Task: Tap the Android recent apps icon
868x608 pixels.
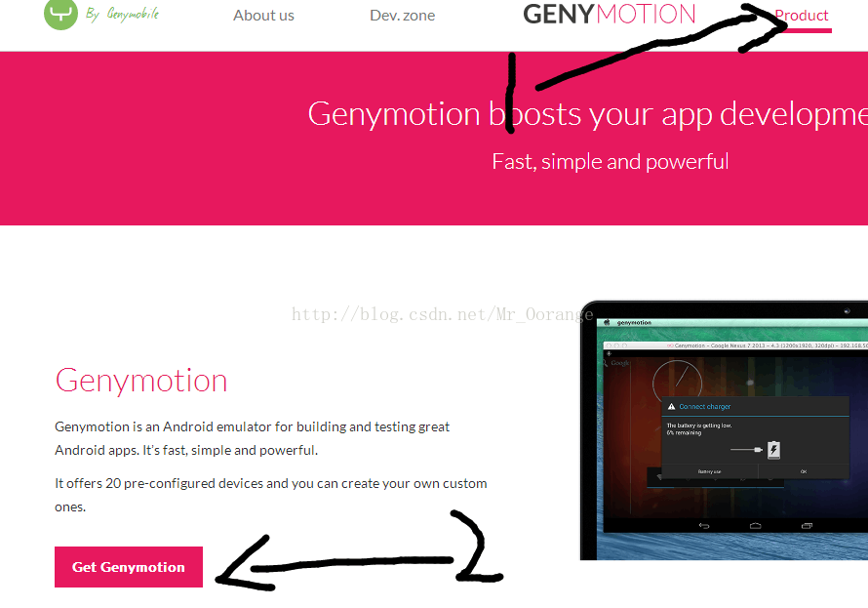Action: (807, 525)
